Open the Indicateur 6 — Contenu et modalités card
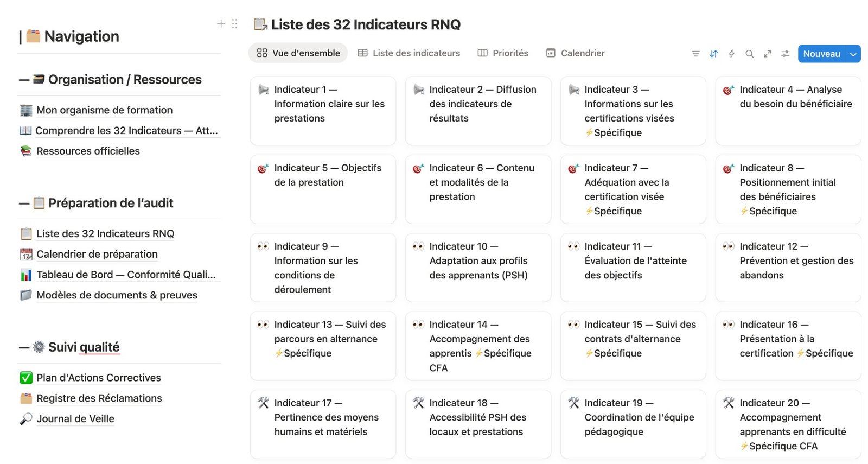 478,189
